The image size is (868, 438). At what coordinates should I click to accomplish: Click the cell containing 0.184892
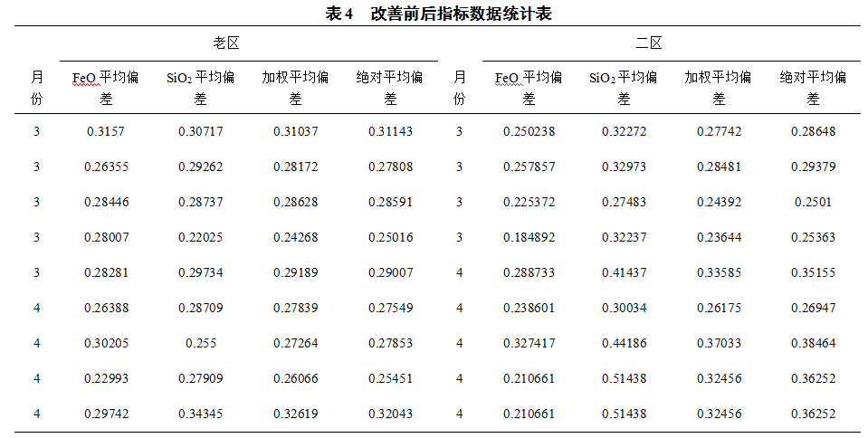pyautogui.click(x=529, y=238)
